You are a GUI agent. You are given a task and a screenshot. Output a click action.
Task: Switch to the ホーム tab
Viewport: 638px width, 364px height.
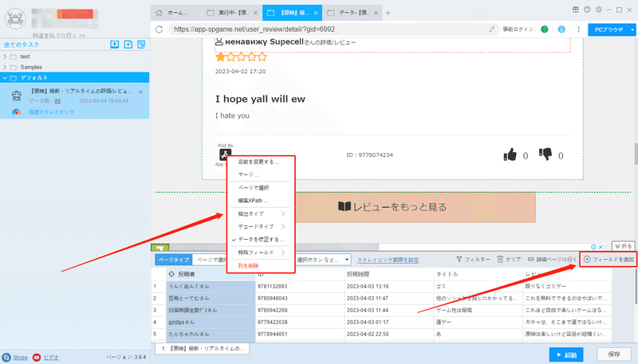175,13
